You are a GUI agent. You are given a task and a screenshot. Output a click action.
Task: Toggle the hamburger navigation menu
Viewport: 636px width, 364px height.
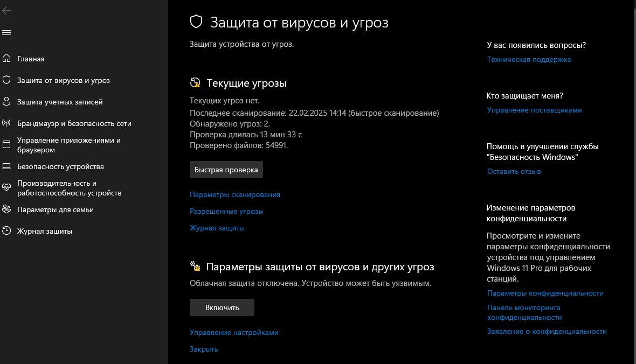[x=6, y=33]
